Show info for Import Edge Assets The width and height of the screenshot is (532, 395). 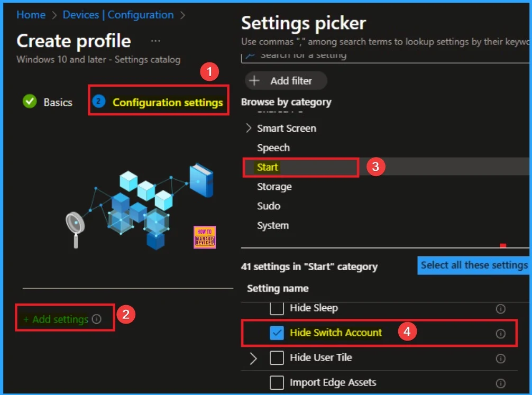pos(500,383)
